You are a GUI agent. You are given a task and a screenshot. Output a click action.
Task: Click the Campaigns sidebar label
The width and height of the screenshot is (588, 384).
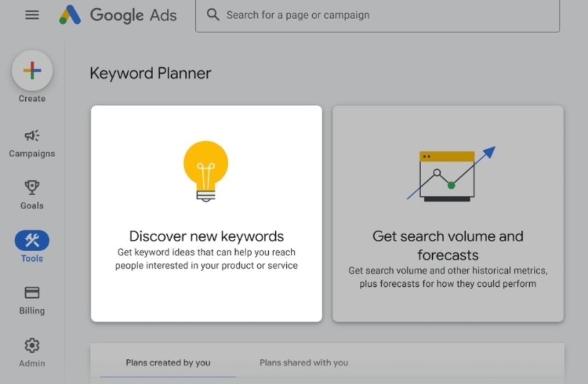click(x=32, y=154)
